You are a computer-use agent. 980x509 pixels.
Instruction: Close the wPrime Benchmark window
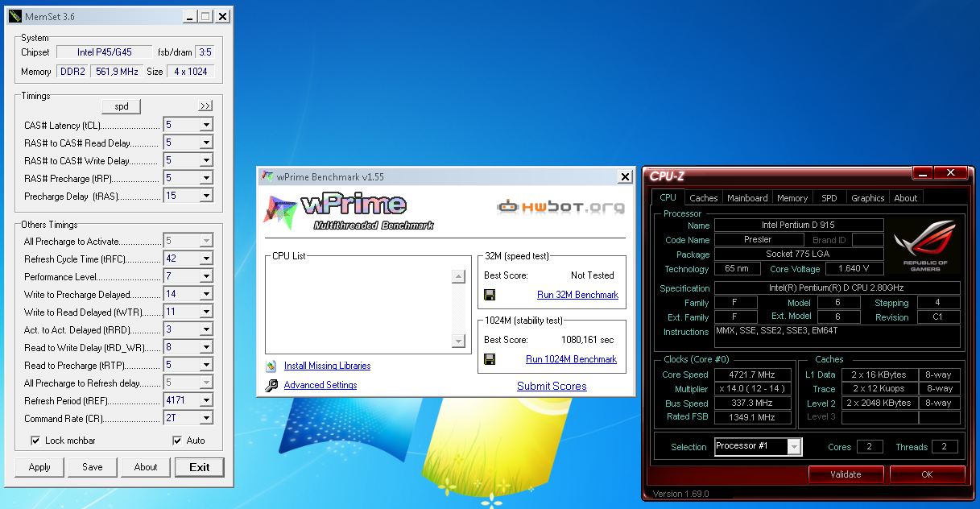tap(625, 177)
